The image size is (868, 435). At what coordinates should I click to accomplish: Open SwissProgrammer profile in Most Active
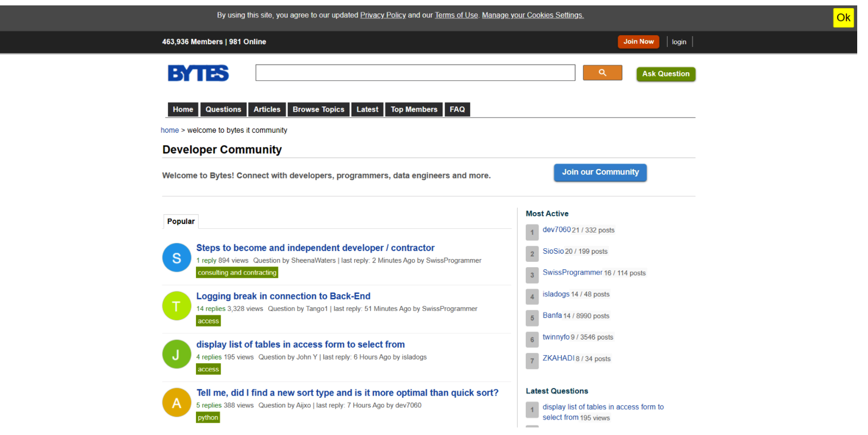(x=572, y=273)
